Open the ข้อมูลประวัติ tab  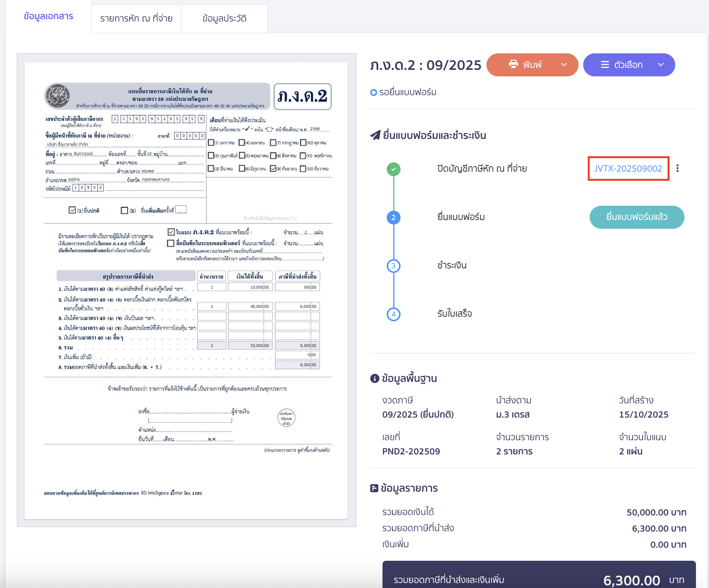pos(224,18)
